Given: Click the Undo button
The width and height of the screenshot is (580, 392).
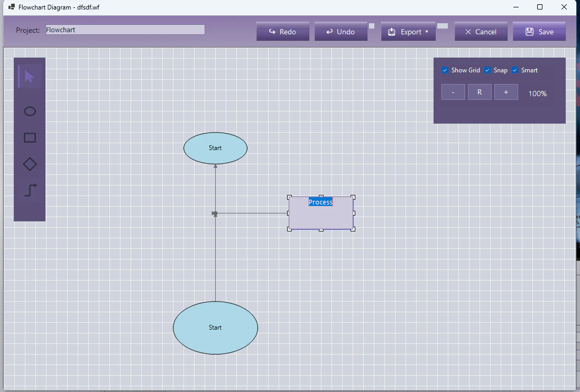Looking at the screenshot, I should [340, 32].
